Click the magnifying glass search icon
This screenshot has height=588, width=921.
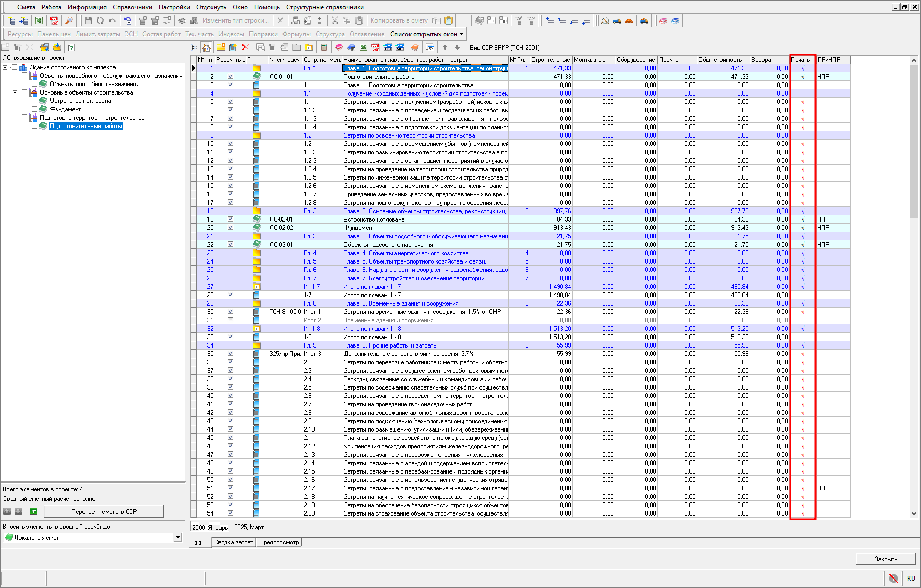(x=69, y=20)
